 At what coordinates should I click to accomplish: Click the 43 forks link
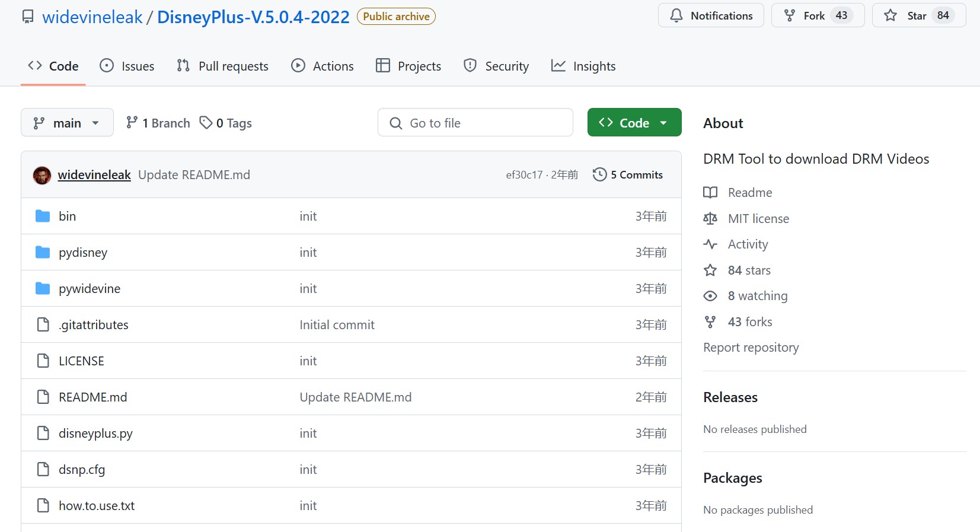pos(738,321)
